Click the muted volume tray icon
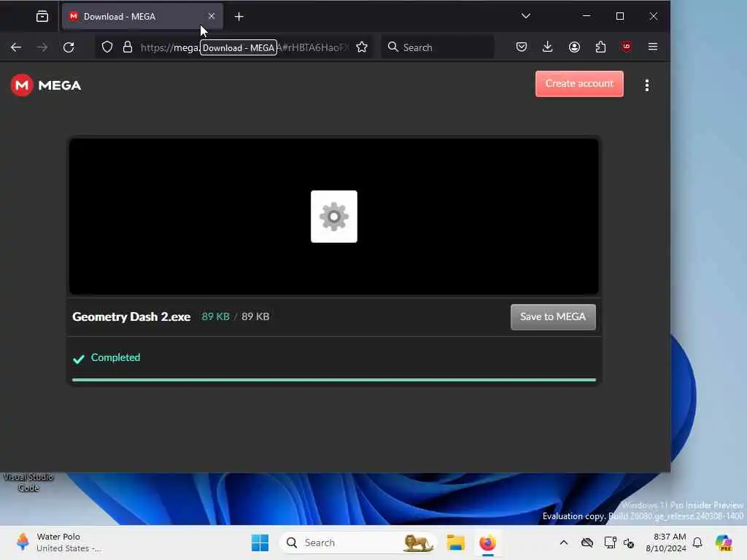 629,542
